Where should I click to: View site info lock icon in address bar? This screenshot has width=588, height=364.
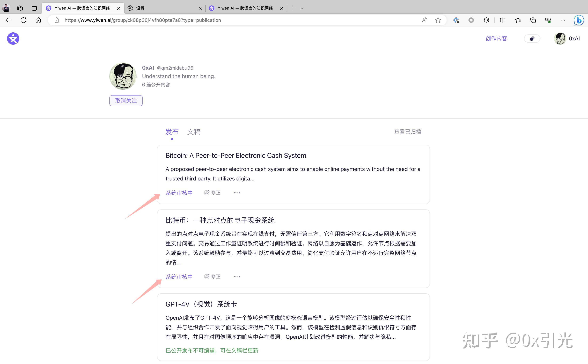(x=57, y=20)
